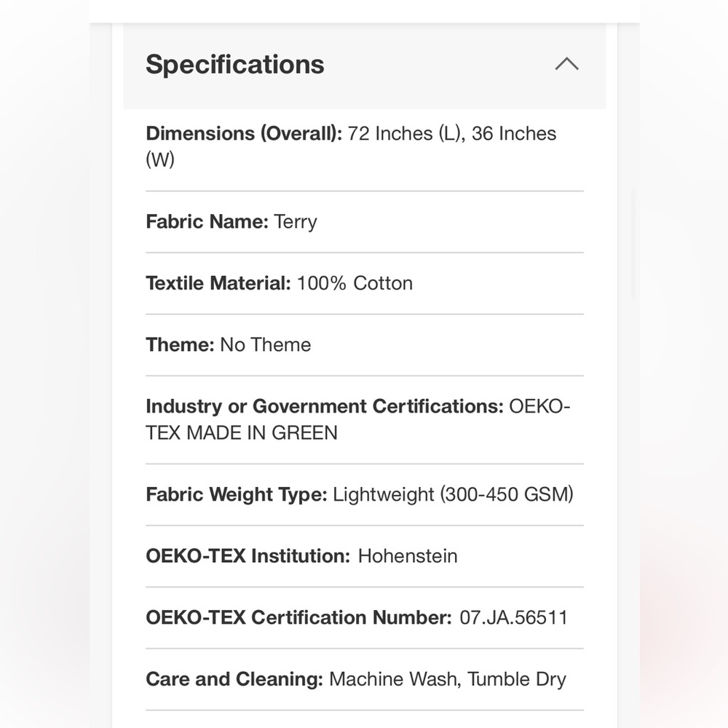This screenshot has width=728, height=728.
Task: Select the Lightweight (300-450 GSM) value
Action: (453, 494)
